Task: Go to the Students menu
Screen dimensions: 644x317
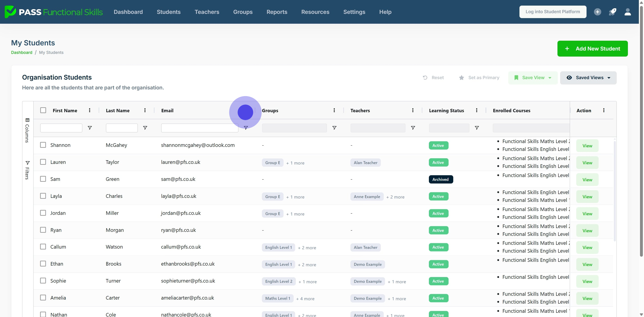Action: [169, 12]
